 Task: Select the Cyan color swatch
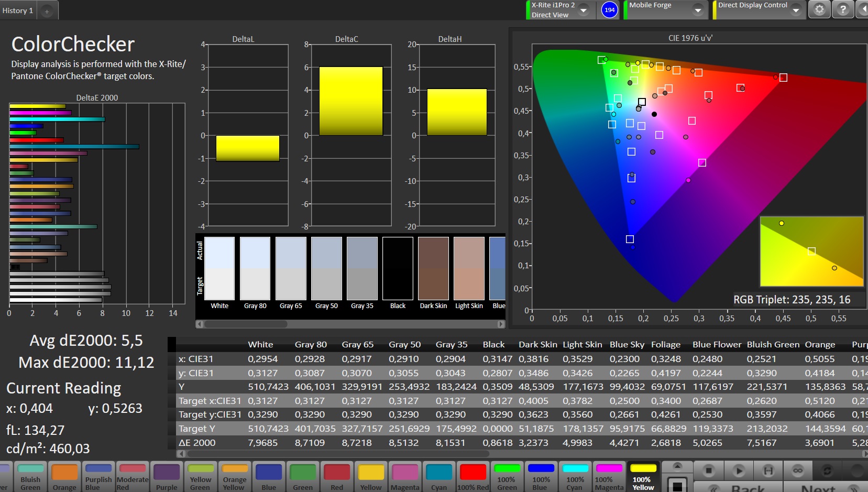[x=439, y=477]
